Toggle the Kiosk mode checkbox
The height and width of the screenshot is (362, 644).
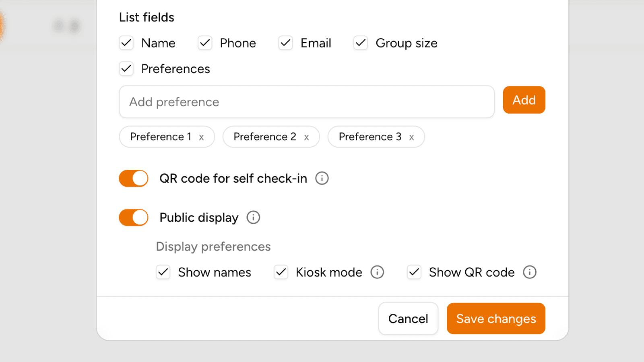click(x=281, y=272)
